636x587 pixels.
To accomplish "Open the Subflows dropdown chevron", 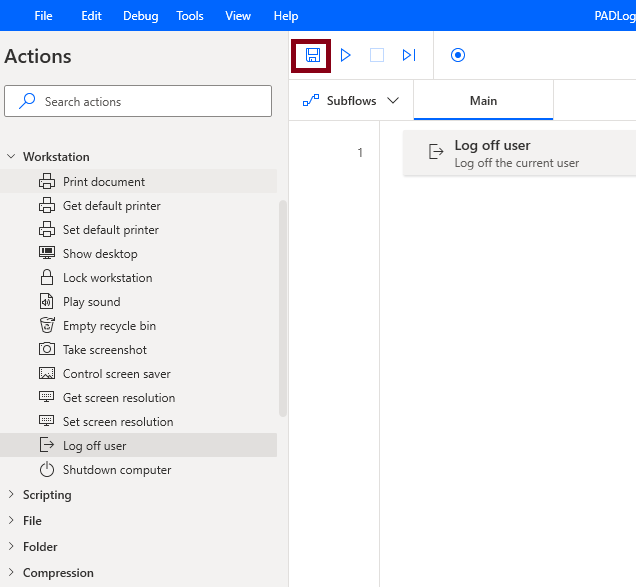I will [393, 100].
